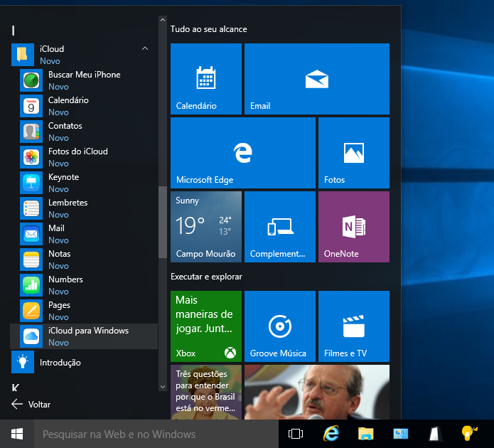The width and height of the screenshot is (494, 448).
Task: Click the app list scroll down arrow
Action: pyautogui.click(x=163, y=387)
